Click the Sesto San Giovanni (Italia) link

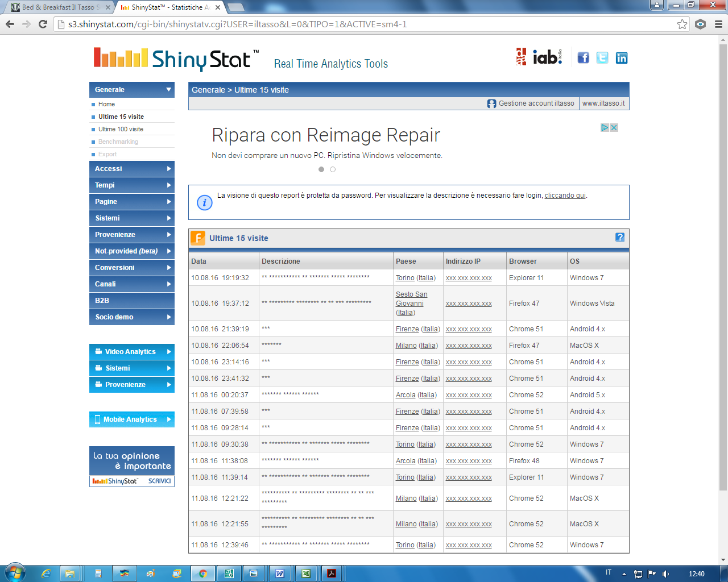(412, 304)
